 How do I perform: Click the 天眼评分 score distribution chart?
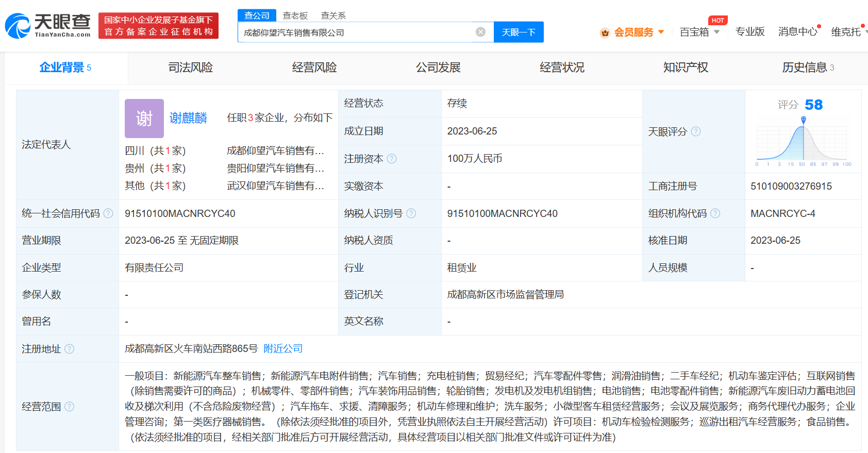(803, 141)
